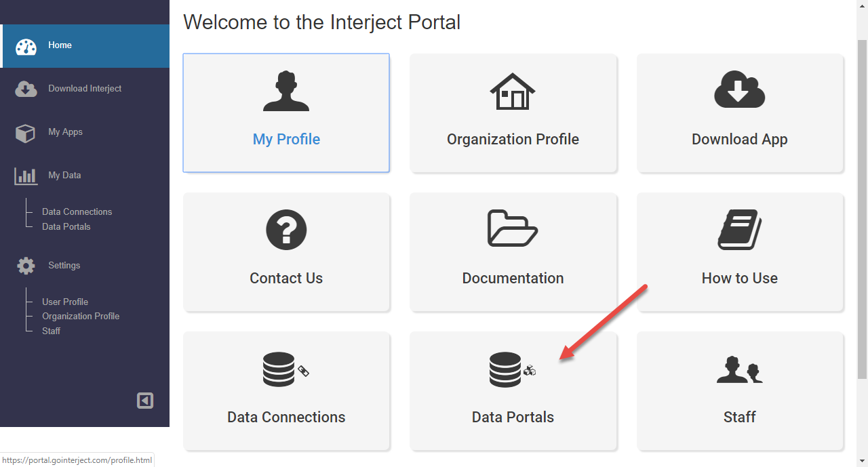Open User Profile under Settings

coord(65,302)
